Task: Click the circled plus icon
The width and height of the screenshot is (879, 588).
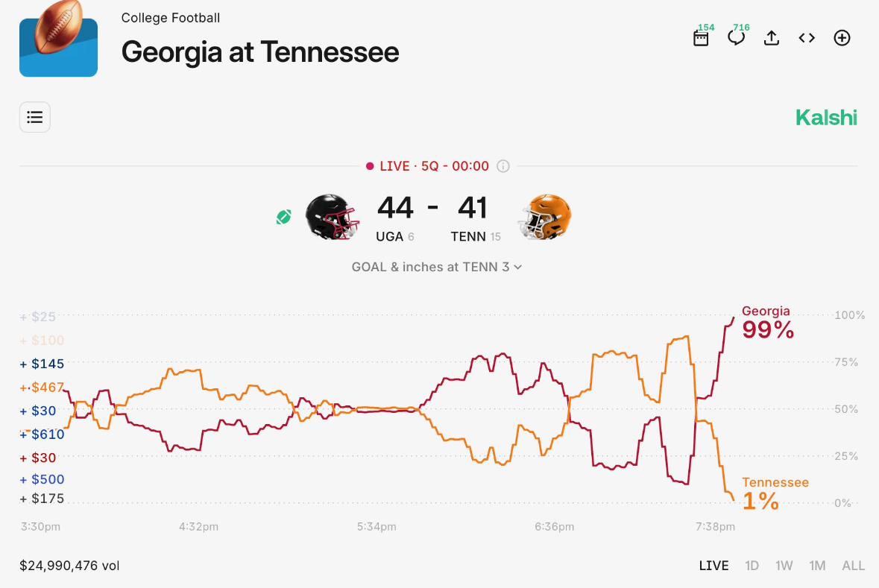Action: click(842, 38)
